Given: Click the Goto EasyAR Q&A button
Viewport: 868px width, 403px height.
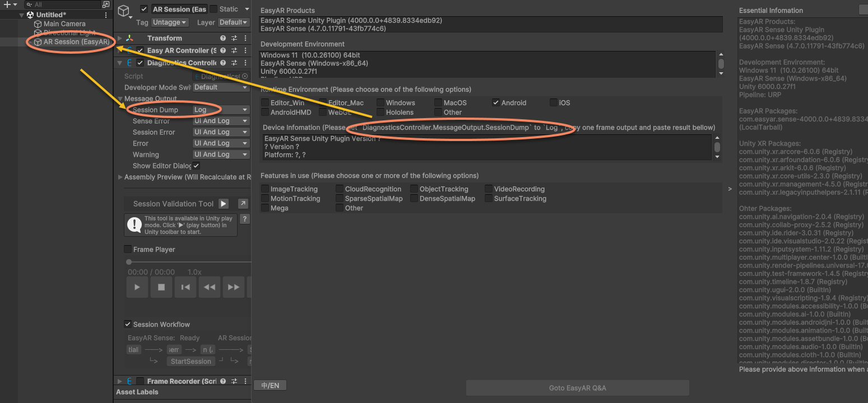Looking at the screenshot, I should pyautogui.click(x=577, y=388).
